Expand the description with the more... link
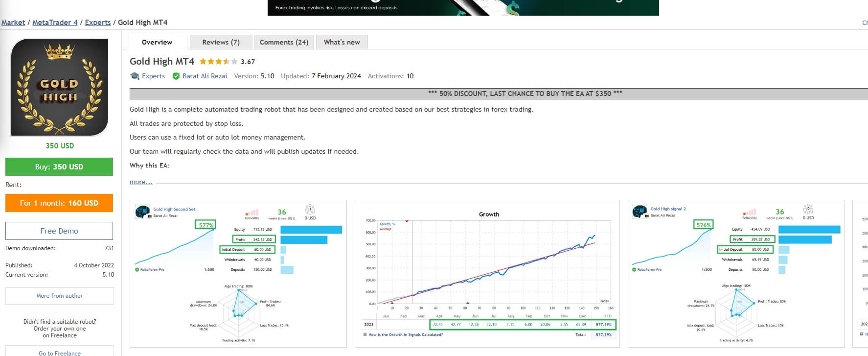 pos(141,182)
